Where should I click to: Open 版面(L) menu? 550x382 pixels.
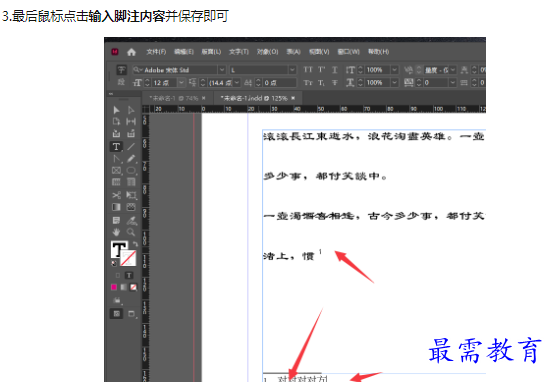tap(211, 52)
